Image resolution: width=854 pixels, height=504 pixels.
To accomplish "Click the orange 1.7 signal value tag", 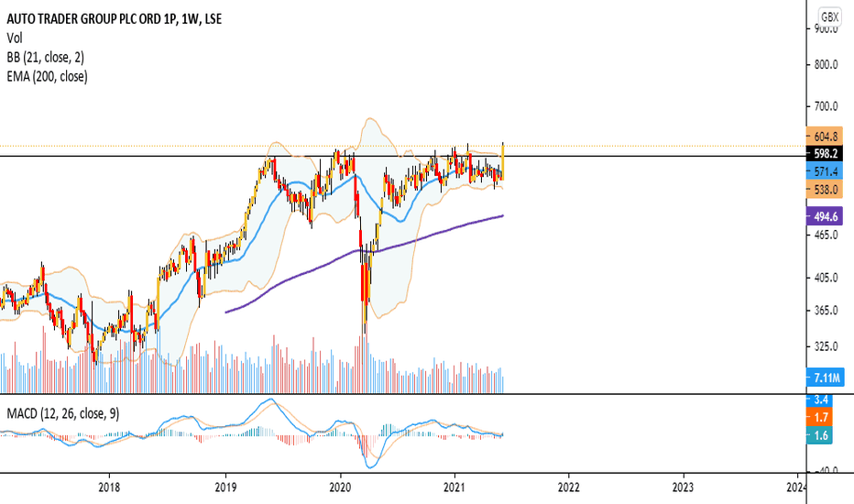I will click(x=819, y=417).
